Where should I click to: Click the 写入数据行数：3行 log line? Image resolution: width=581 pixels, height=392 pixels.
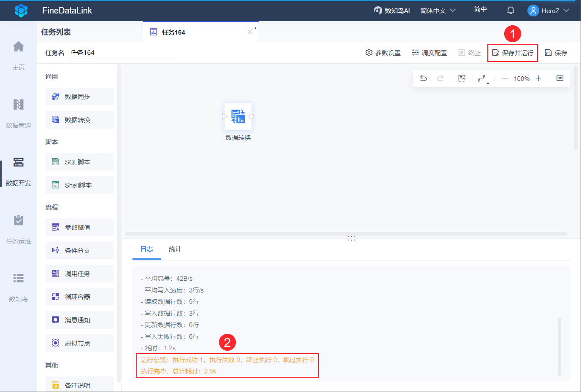[170, 314]
